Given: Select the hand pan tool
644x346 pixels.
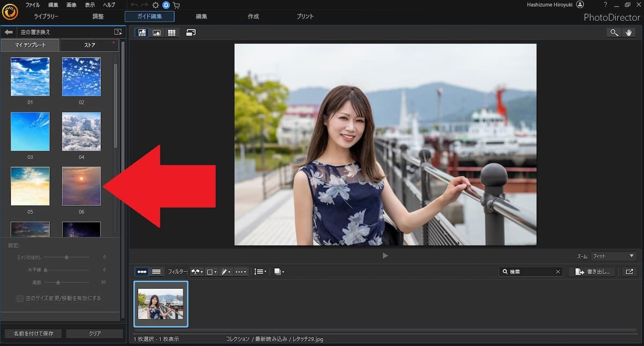Looking at the screenshot, I should [x=629, y=33].
